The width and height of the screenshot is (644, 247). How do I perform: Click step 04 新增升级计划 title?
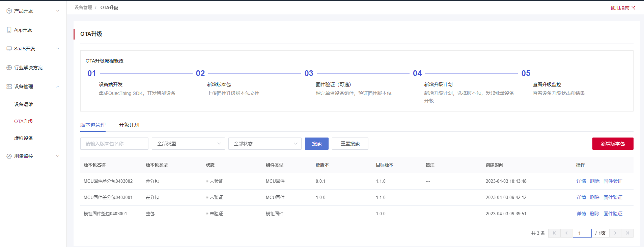point(438,84)
